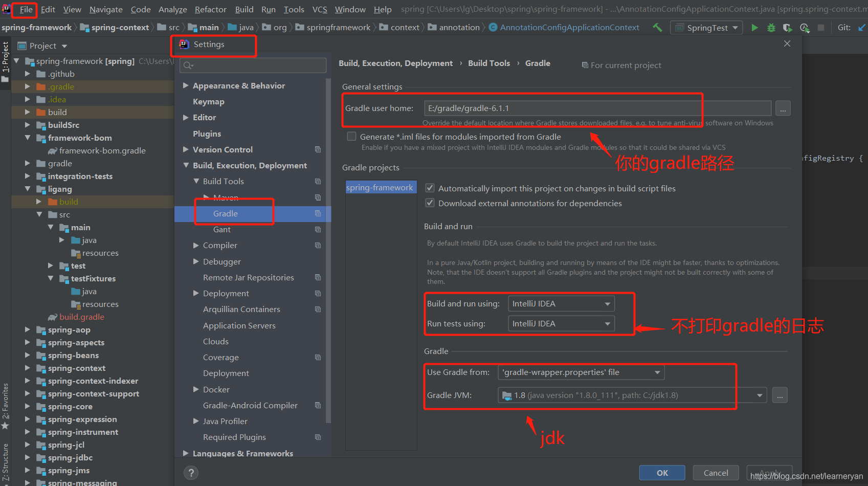Expand the Compiler settings node
Image resolution: width=868 pixels, height=486 pixels.
point(196,246)
